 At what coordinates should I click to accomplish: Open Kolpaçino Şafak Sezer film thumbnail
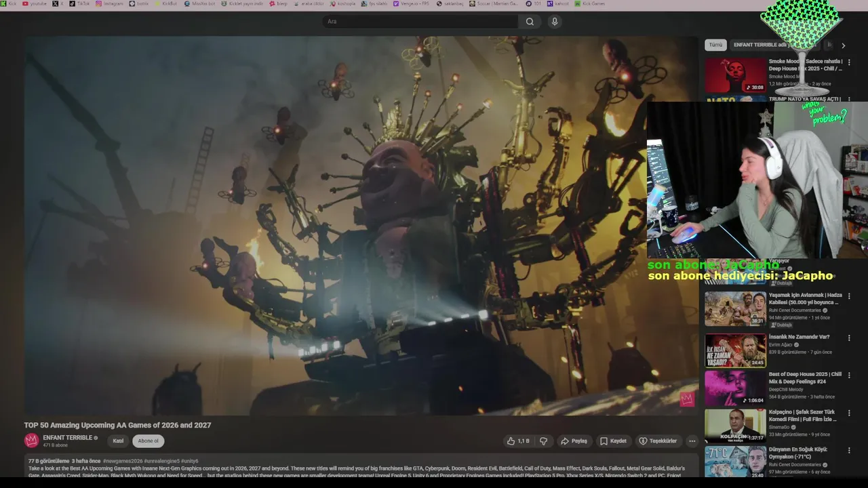click(x=735, y=426)
